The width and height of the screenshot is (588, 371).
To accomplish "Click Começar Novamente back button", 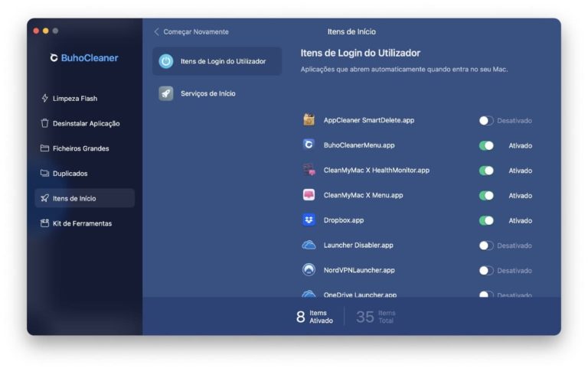I will point(191,32).
